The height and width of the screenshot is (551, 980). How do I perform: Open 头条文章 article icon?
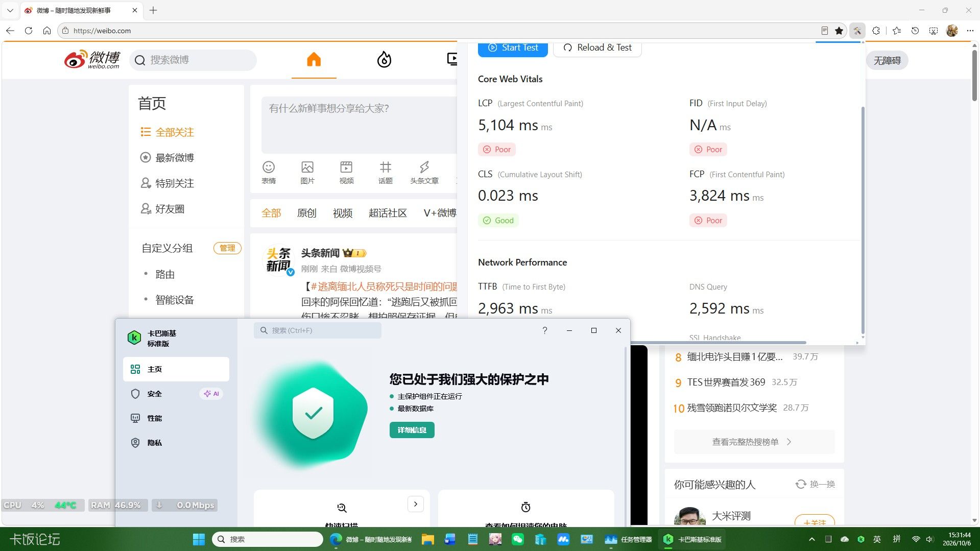pyautogui.click(x=424, y=167)
